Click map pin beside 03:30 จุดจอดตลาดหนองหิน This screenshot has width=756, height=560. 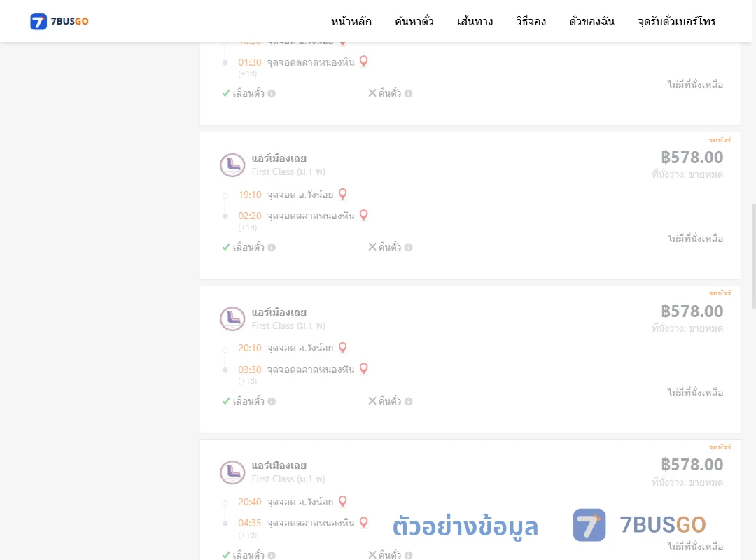tap(364, 368)
